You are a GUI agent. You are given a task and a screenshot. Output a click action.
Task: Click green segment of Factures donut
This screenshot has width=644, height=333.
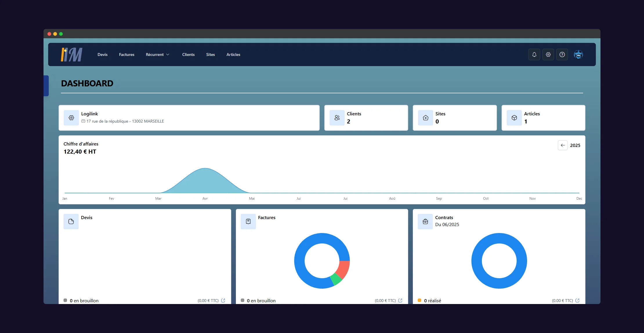pos(337,279)
